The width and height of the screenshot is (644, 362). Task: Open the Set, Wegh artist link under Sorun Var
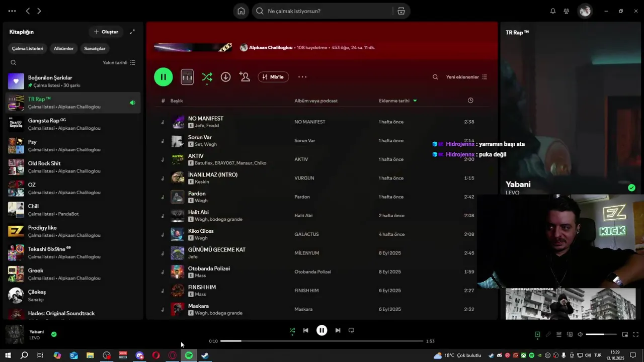click(206, 144)
